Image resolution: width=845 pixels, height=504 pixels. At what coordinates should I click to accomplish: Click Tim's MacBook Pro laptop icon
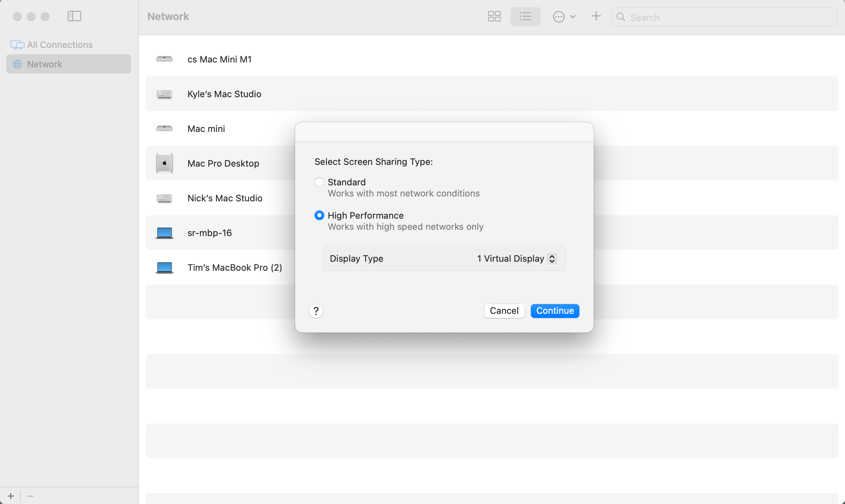click(x=164, y=267)
